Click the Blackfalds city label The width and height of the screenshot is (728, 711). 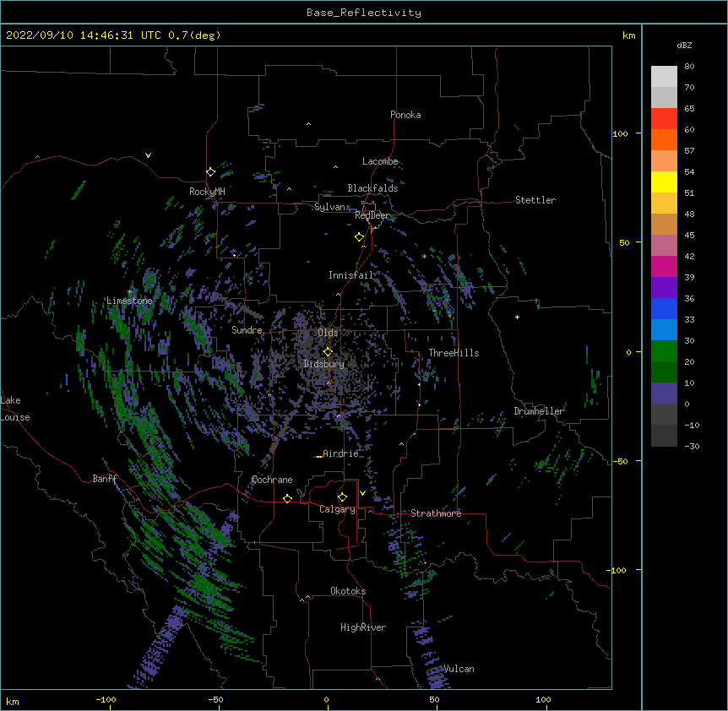pyautogui.click(x=372, y=188)
